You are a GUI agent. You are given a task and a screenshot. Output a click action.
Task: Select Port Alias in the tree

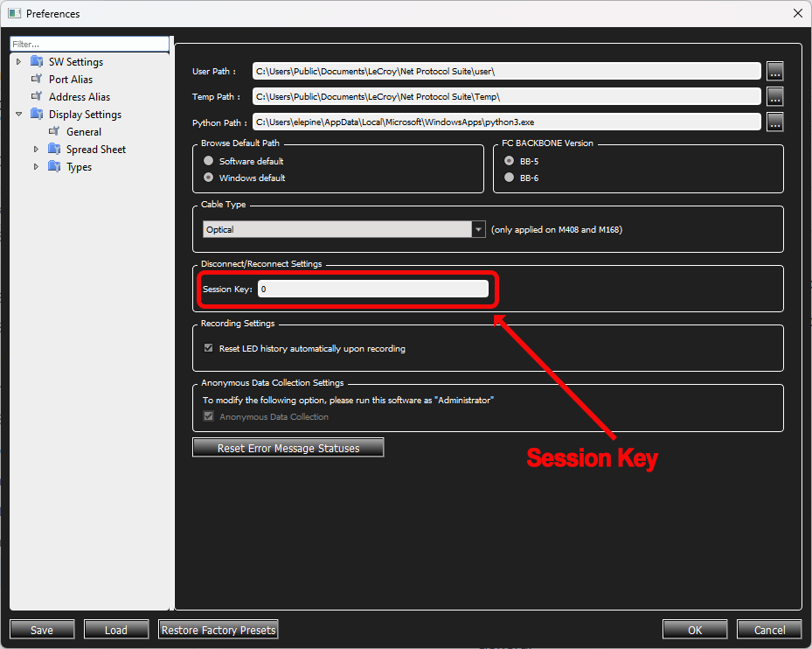(71, 80)
